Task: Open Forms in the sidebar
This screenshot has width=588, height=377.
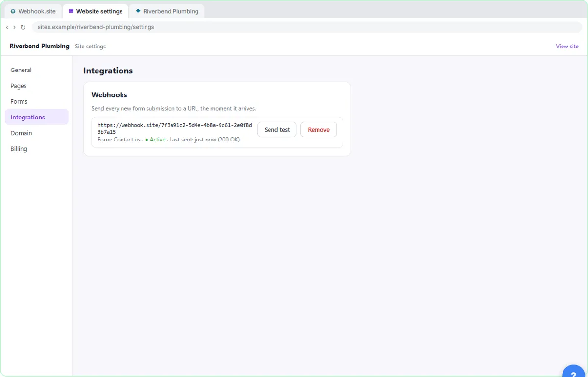Action: point(37,101)
